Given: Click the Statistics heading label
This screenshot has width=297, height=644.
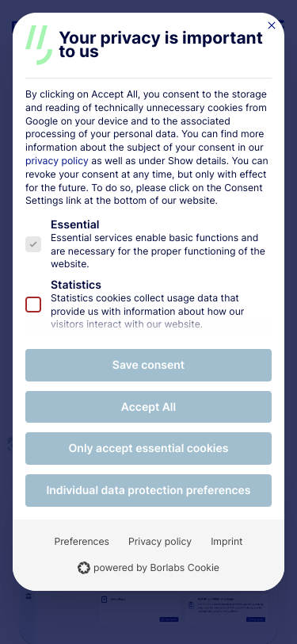Looking at the screenshot, I should pos(76,285).
